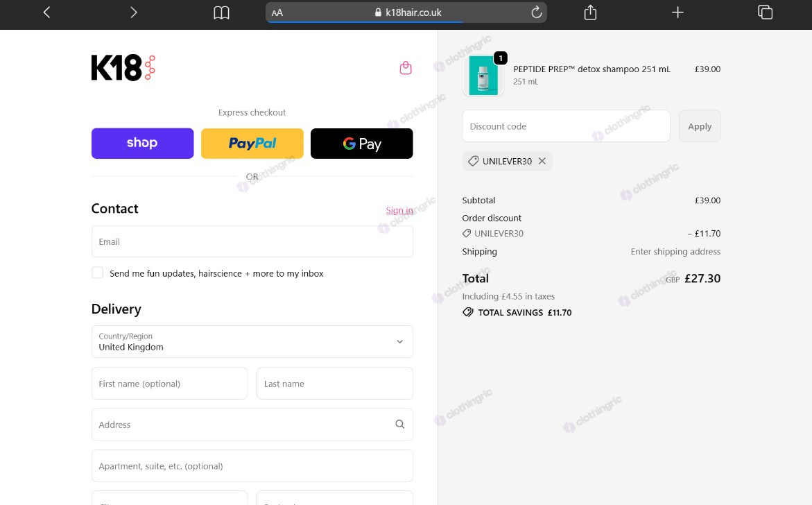Expand the Country/Region dropdown
Image resolution: width=812 pixels, height=505 pixels.
pos(252,342)
